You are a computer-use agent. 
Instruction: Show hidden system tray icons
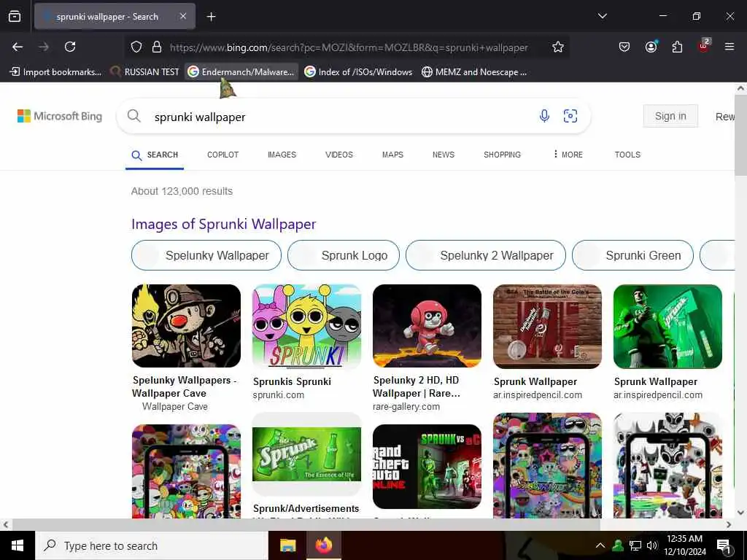click(x=600, y=545)
